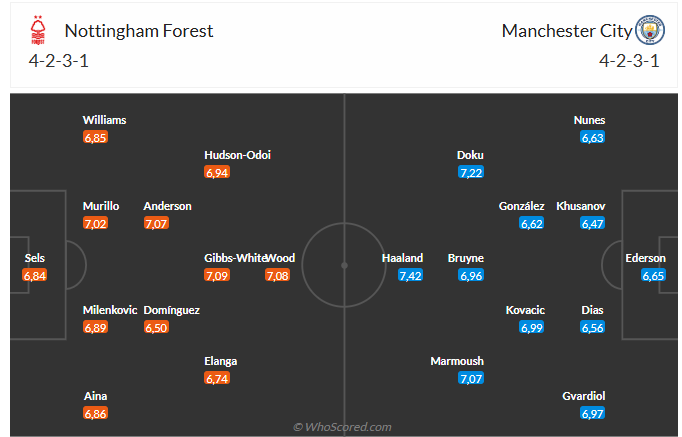Select Williams' 6,85 rating badge

(96, 137)
